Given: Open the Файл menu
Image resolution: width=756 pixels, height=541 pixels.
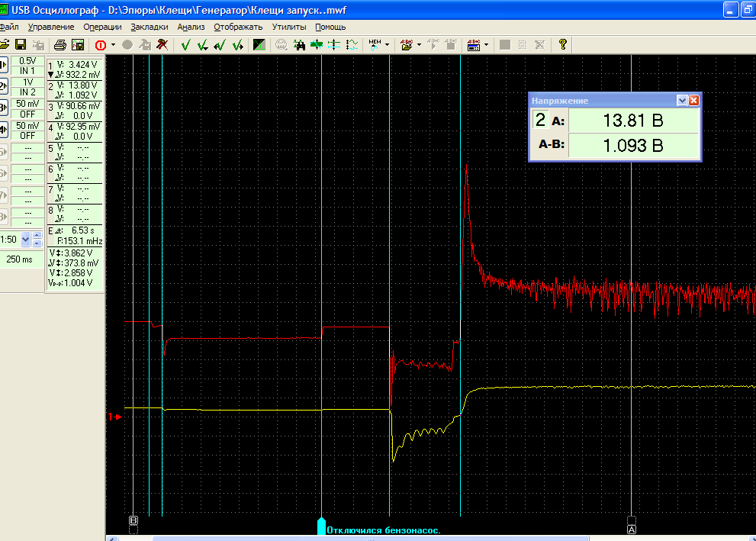Looking at the screenshot, I should pyautogui.click(x=9, y=27).
